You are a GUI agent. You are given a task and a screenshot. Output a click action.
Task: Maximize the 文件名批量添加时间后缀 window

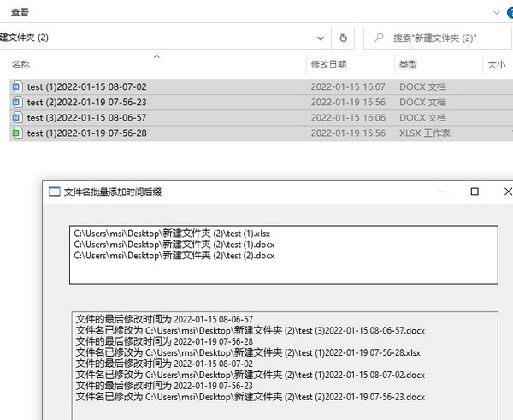click(475, 192)
